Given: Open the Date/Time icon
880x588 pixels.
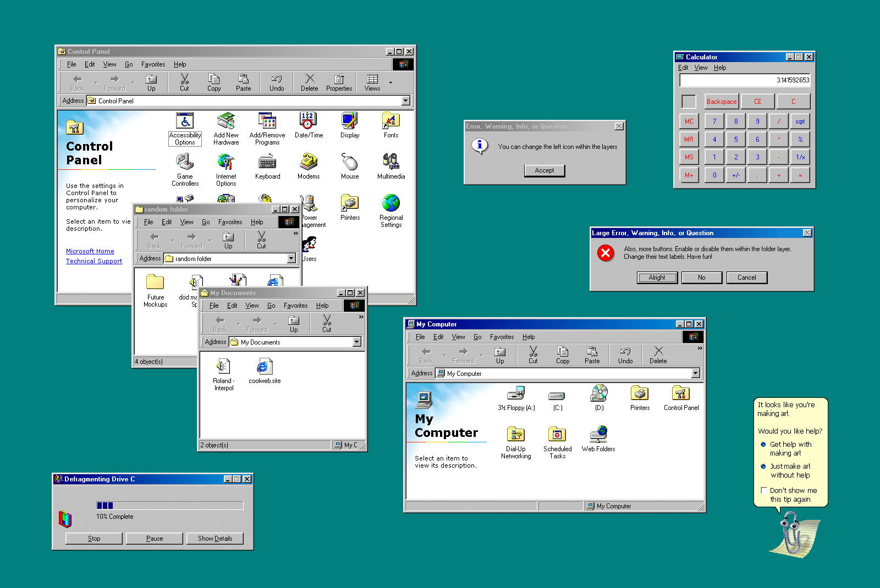Looking at the screenshot, I should coord(309,125).
